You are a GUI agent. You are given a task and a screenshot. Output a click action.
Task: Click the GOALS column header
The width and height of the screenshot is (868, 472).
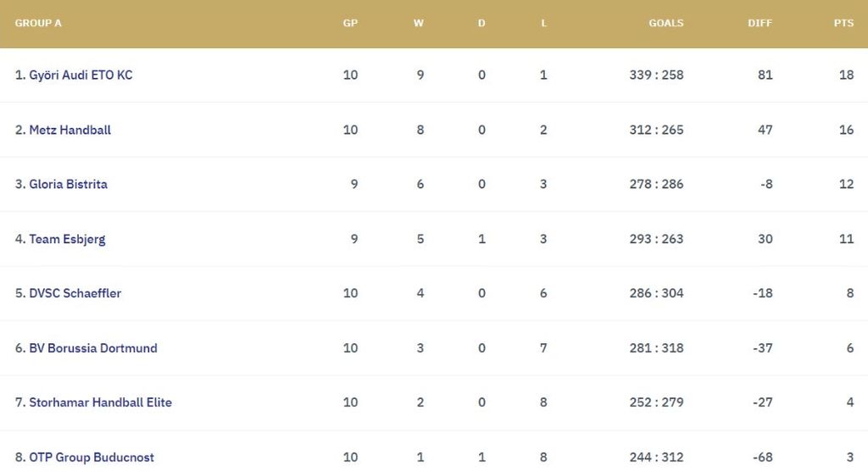[665, 23]
